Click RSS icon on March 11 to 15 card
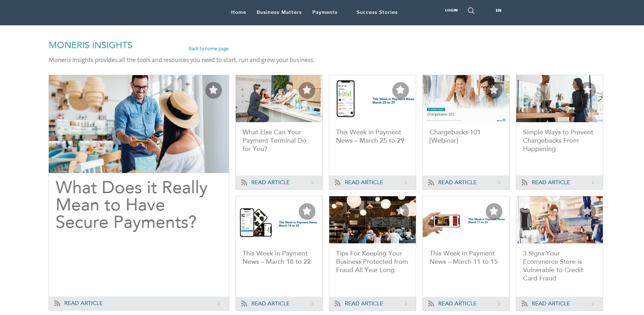The image size is (644, 315). pos(431,304)
